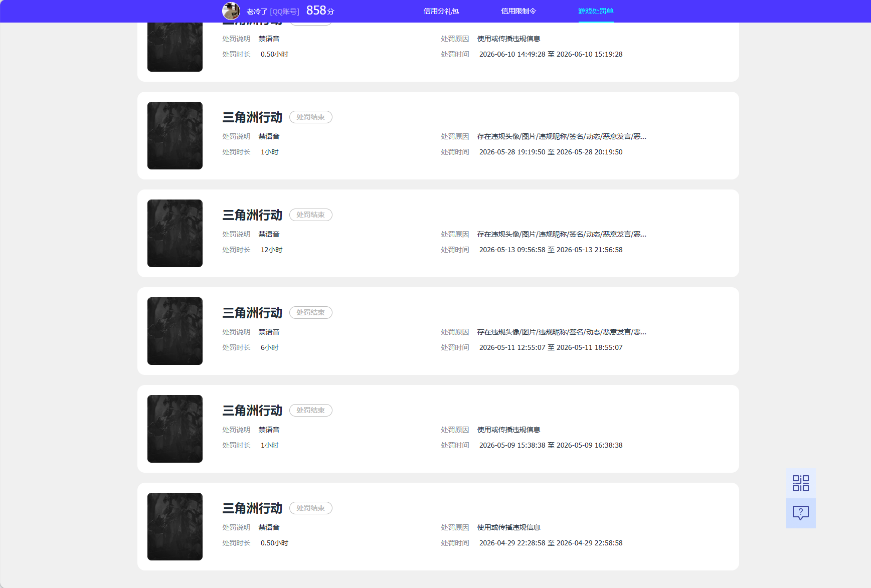Click 0.50小时 duration on 2026-06-10 card
This screenshot has width=871, height=588.
click(x=274, y=54)
